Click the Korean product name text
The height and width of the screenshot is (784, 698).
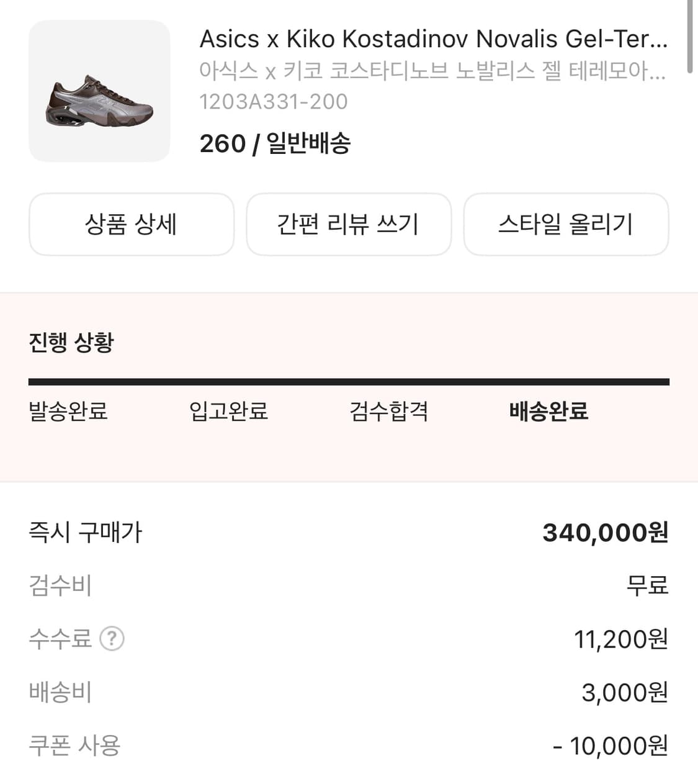coord(432,71)
